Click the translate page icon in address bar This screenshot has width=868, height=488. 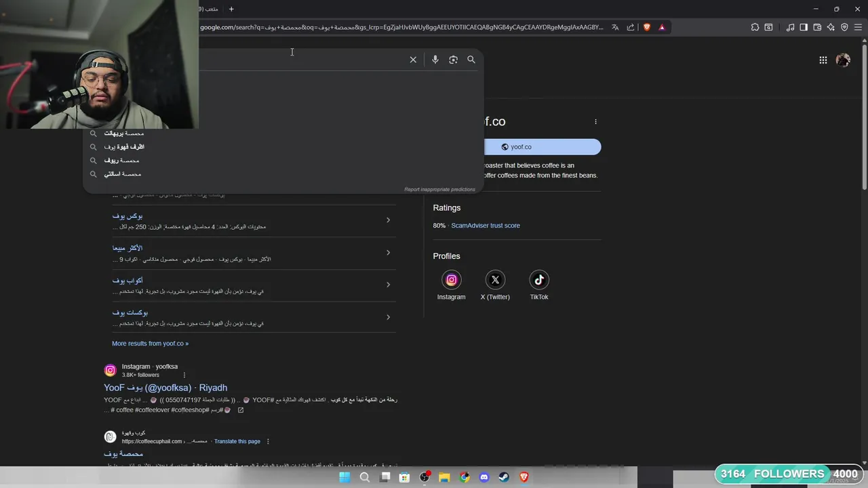(615, 27)
